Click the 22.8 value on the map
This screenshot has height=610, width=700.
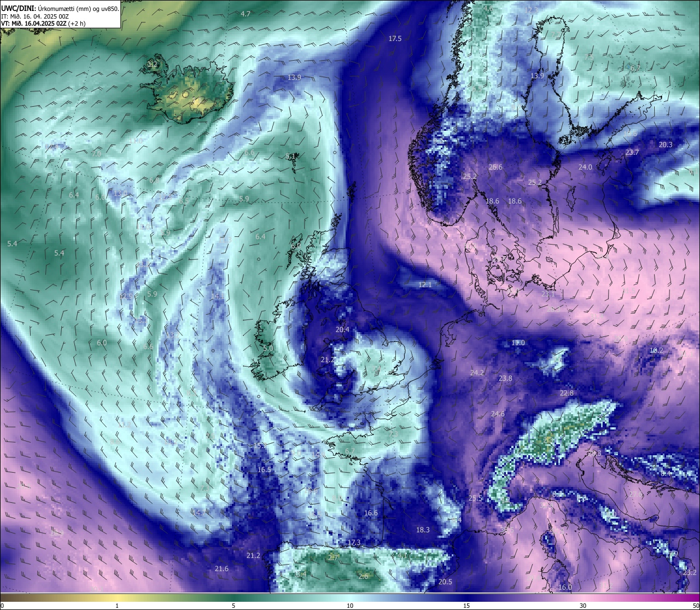[567, 393]
